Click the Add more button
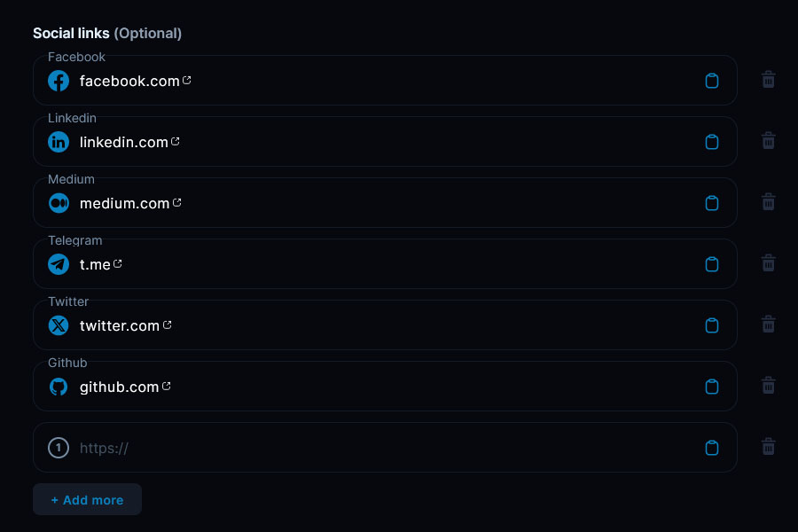The image size is (798, 532). tap(87, 499)
